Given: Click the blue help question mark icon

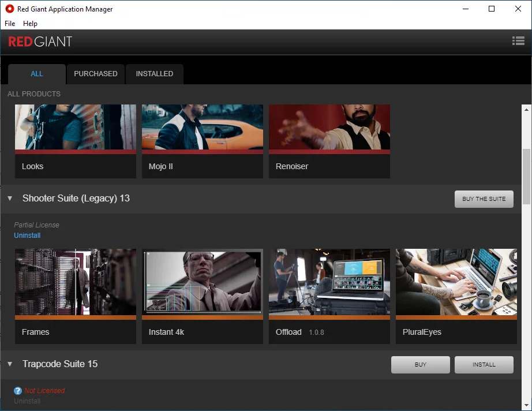Looking at the screenshot, I should coord(18,391).
